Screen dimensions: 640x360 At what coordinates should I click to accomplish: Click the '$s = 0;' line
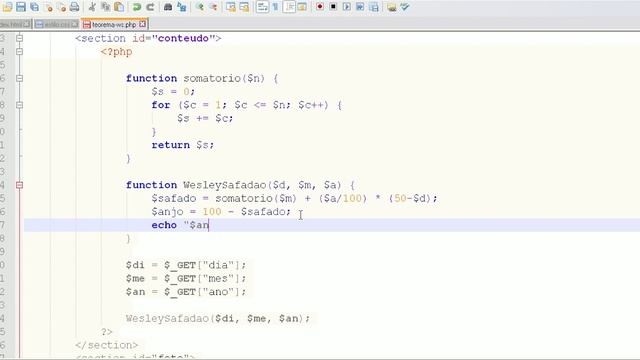[x=173, y=91]
